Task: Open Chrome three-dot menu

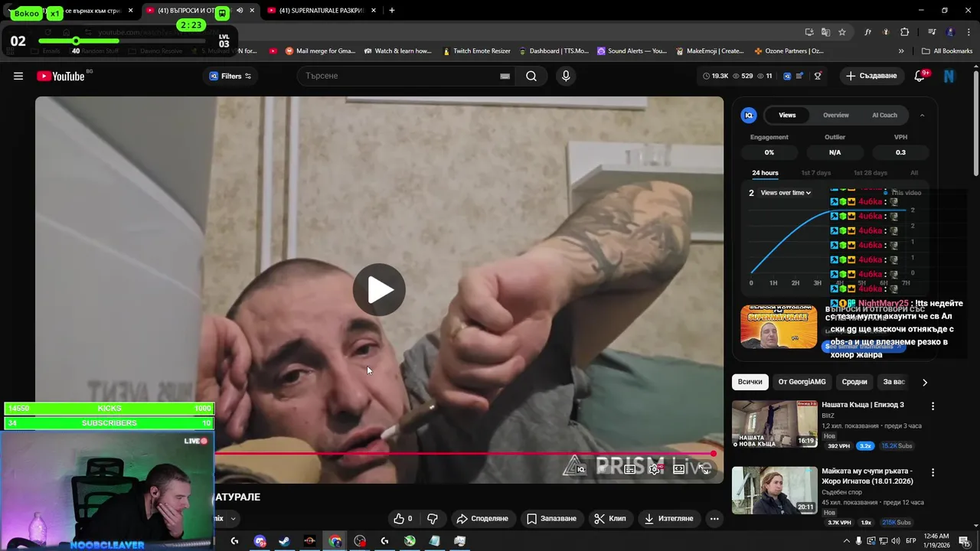Action: [x=968, y=32]
